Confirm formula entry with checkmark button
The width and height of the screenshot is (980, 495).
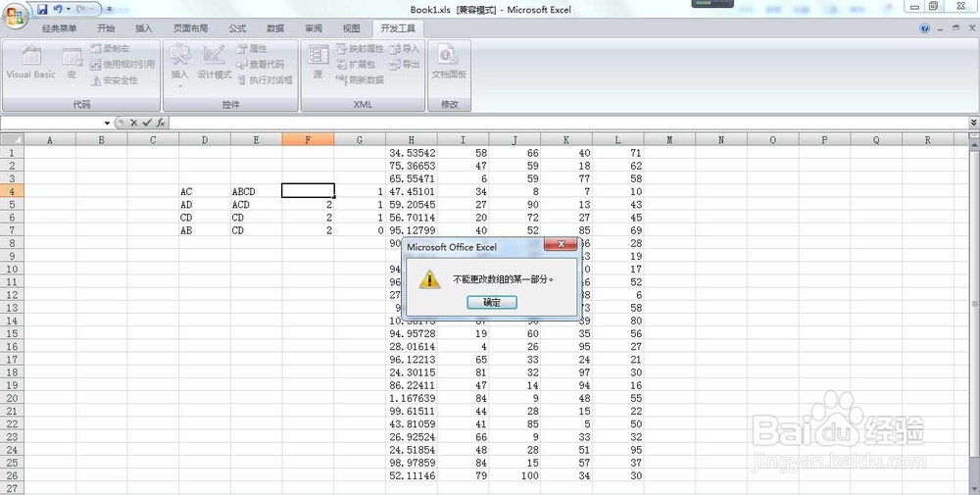147,124
